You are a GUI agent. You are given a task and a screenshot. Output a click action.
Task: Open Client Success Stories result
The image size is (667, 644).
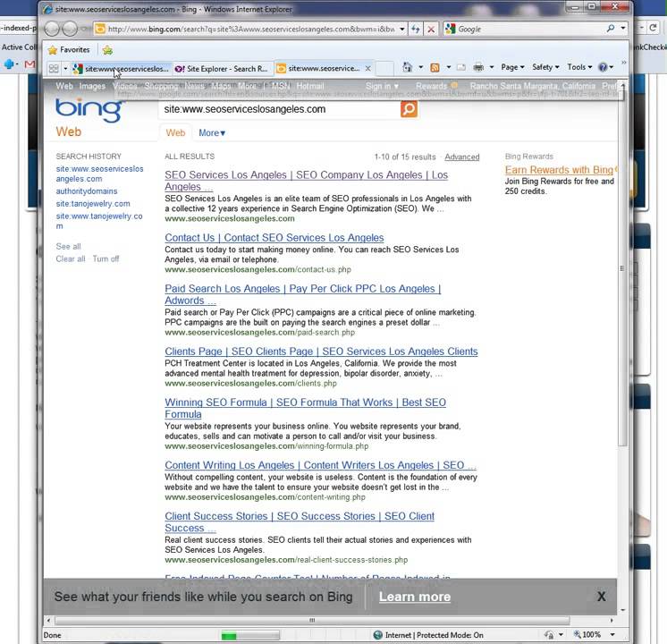[x=300, y=521]
